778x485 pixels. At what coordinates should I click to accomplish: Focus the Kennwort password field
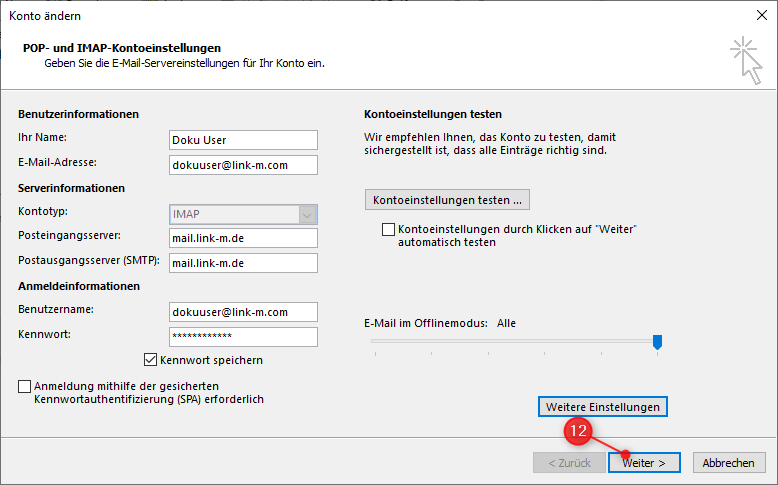click(x=243, y=337)
